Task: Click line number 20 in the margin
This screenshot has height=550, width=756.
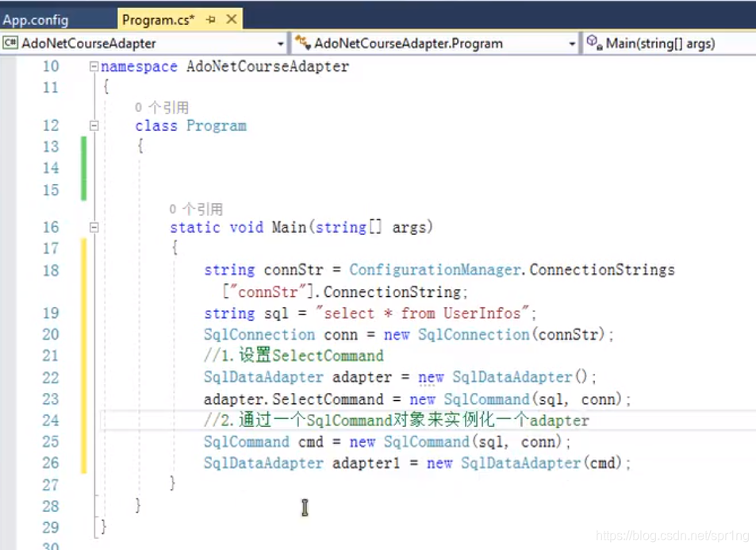Action: (x=51, y=334)
